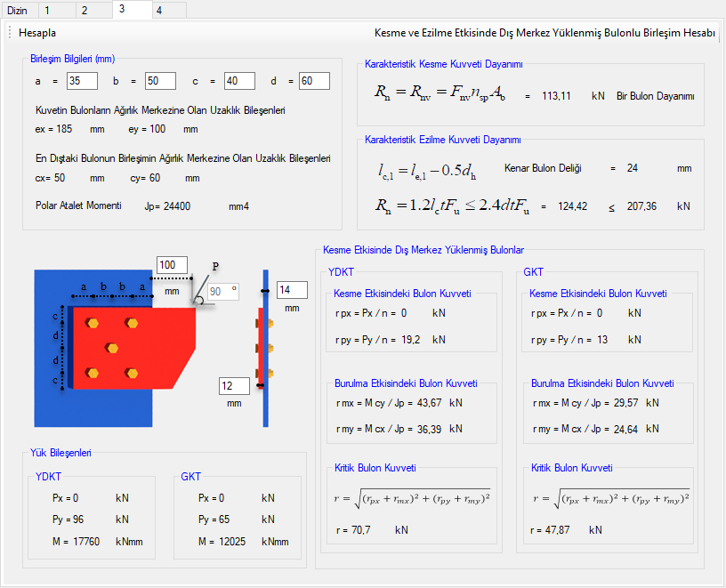This screenshot has width=726, height=588.
Task: Click the 'Yük Bileşenleri' group title
Action: point(60,453)
